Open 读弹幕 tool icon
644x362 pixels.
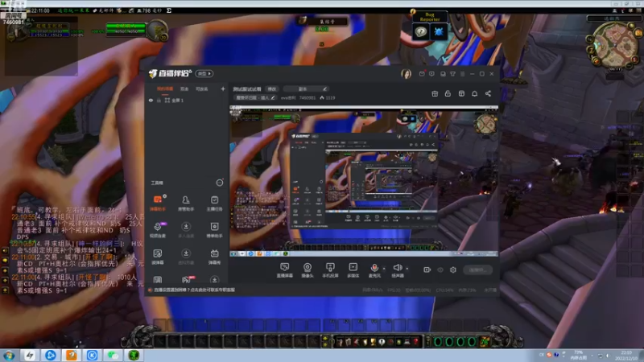click(x=158, y=256)
